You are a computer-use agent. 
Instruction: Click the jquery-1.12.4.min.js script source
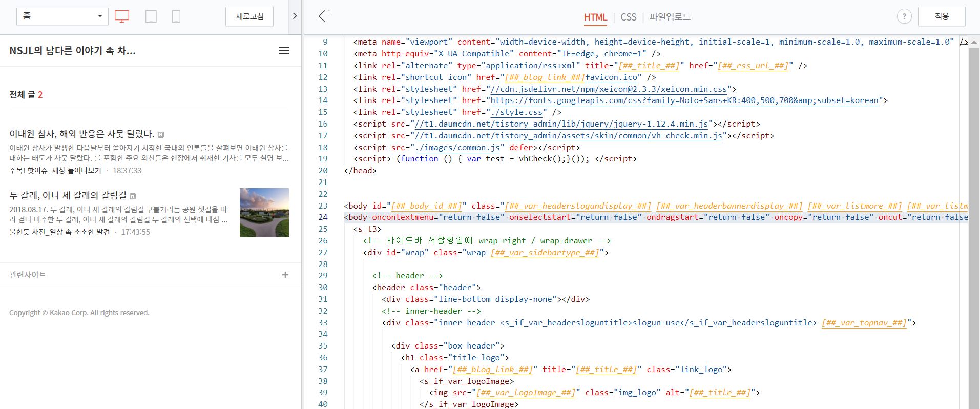coord(561,124)
